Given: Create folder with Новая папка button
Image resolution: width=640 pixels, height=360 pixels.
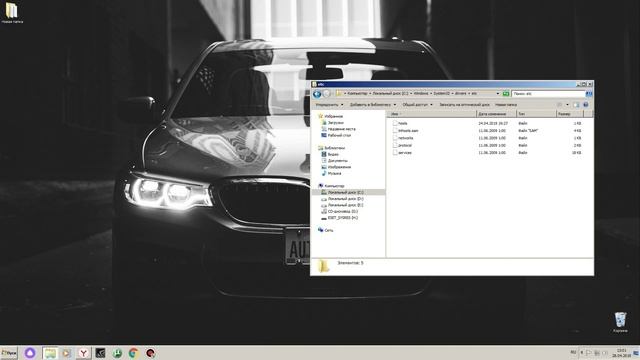Looking at the screenshot, I should click(x=506, y=105).
